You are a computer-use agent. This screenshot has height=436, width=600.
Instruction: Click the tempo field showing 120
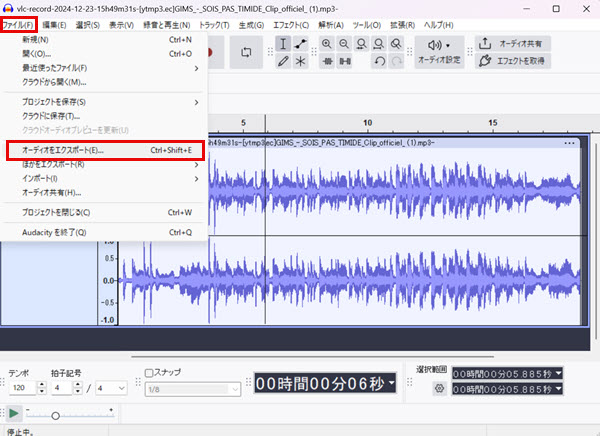coord(23,388)
